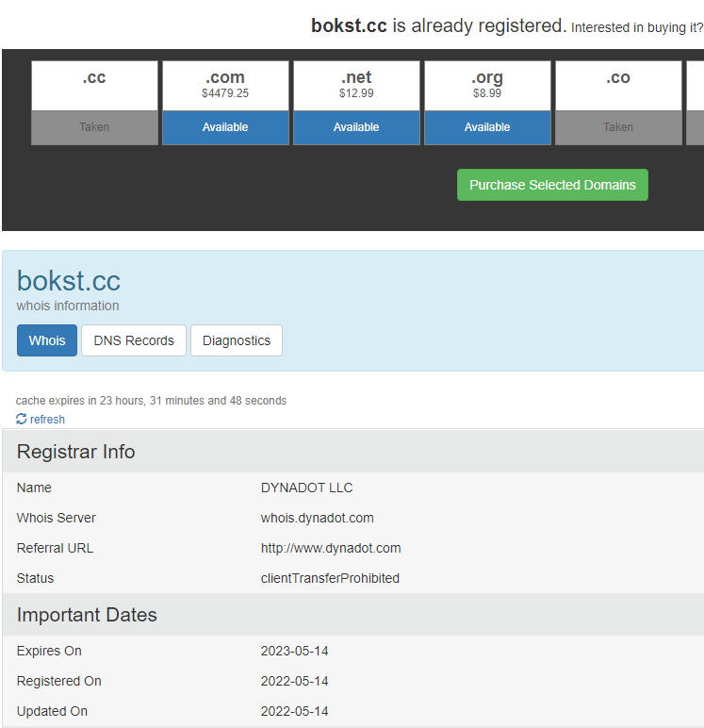The image size is (704, 728).
Task: Click the bokst.cc heading in blue panel
Action: pyautogui.click(x=69, y=281)
